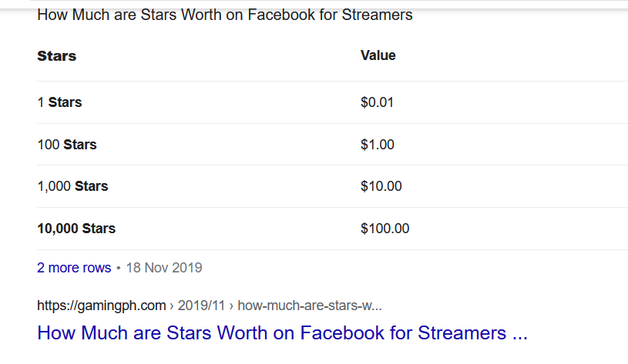The image size is (628, 364).
Task: Click the "18 Nov 2019" date text
Action: point(164,268)
